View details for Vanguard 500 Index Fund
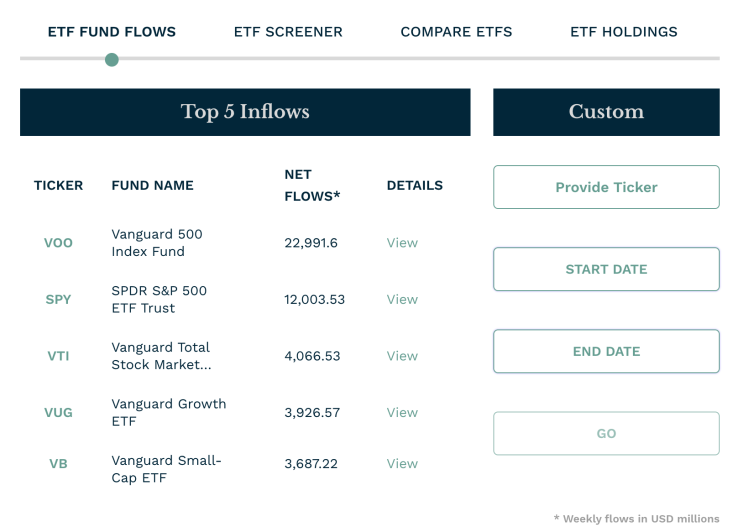Image resolution: width=743 pixels, height=532 pixels. pos(402,243)
